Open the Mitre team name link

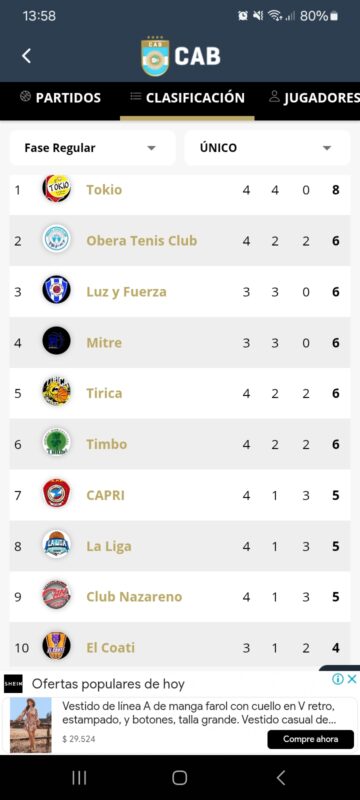point(104,342)
